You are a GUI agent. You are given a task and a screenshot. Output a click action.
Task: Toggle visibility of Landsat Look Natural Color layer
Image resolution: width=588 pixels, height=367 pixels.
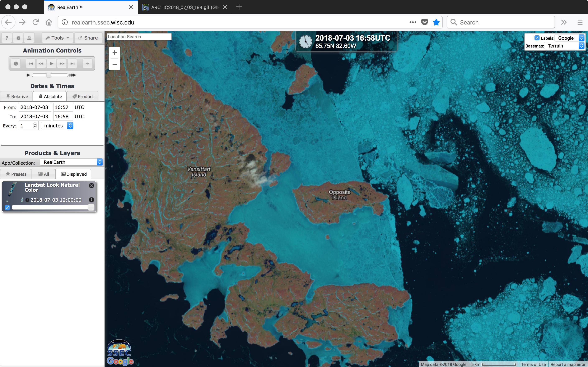click(x=7, y=208)
